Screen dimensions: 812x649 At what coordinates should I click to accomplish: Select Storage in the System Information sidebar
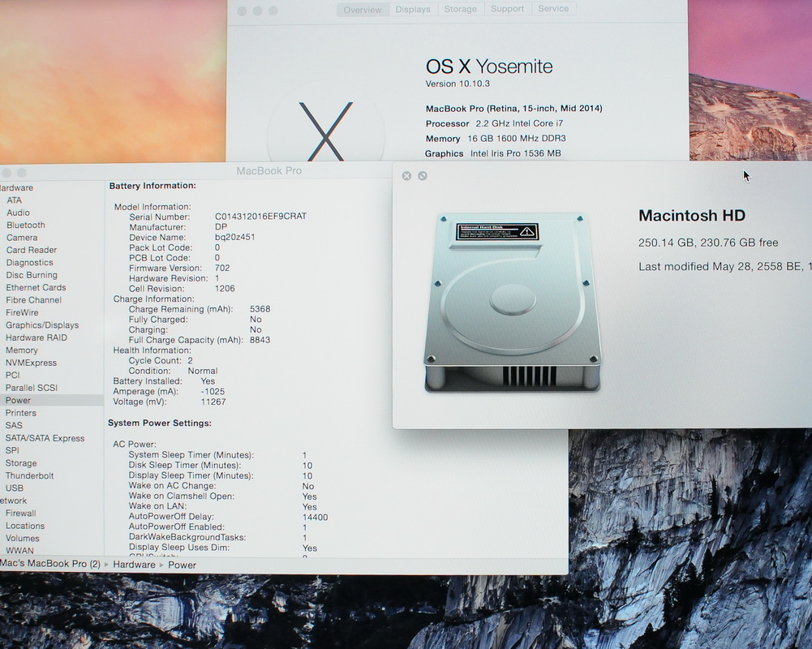(21, 463)
